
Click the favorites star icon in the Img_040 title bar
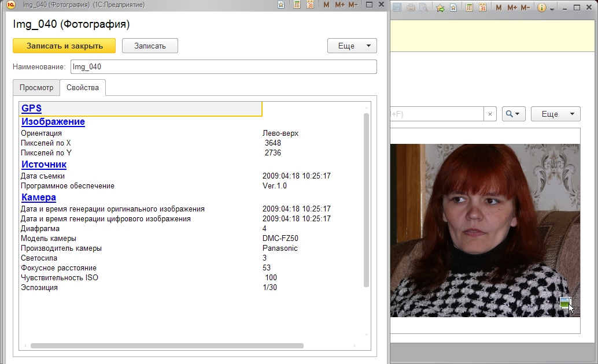coord(281,5)
